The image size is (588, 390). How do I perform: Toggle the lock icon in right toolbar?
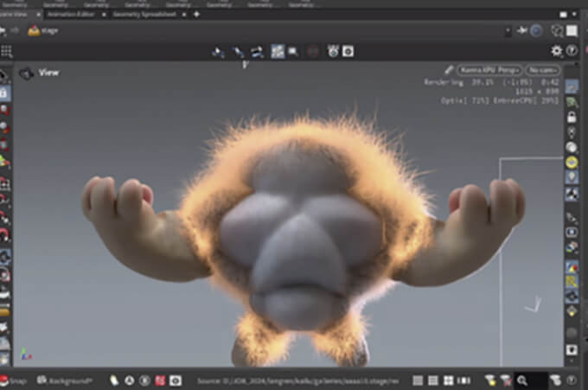tap(572, 117)
